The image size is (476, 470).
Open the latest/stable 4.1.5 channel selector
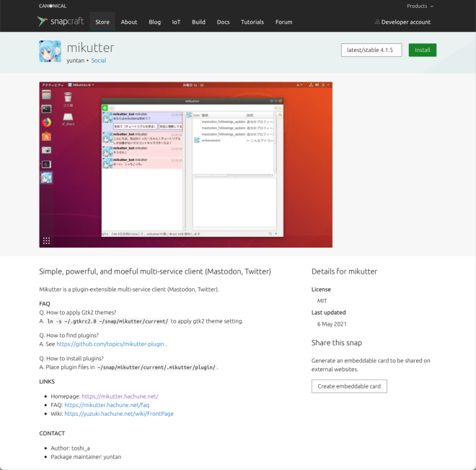(371, 51)
